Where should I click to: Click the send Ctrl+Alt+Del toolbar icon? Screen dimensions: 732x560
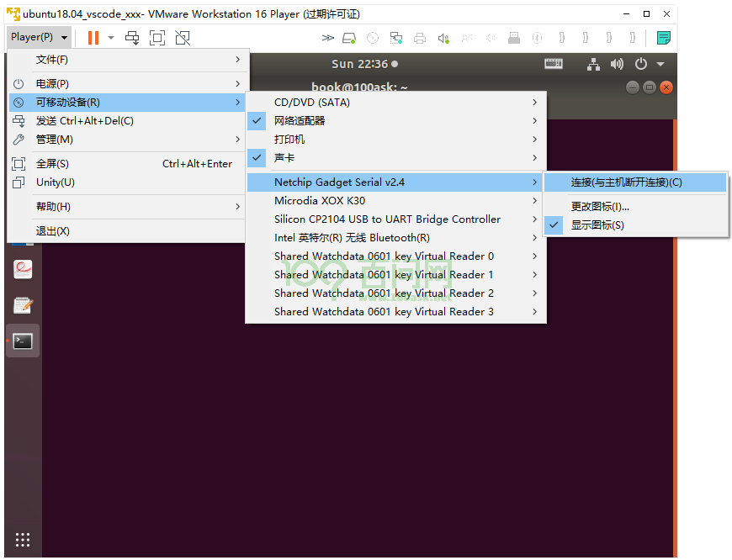(132, 38)
